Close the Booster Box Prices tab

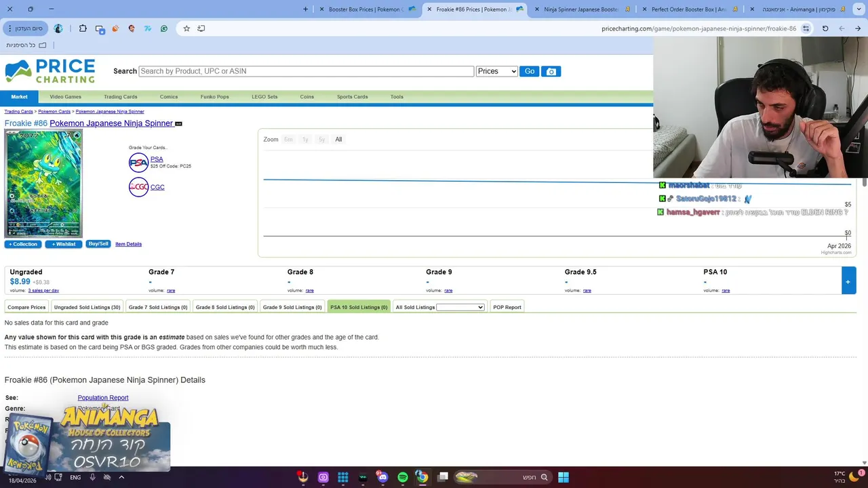coord(321,9)
